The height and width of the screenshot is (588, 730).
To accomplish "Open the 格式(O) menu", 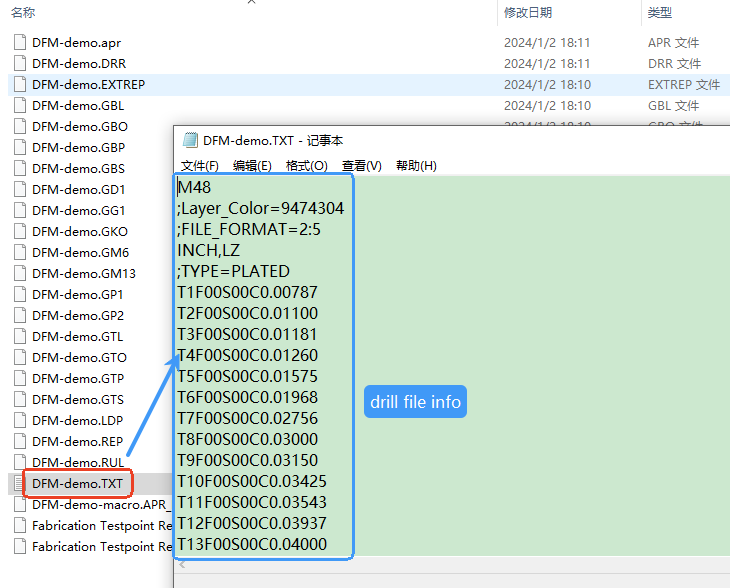I will pyautogui.click(x=306, y=166).
